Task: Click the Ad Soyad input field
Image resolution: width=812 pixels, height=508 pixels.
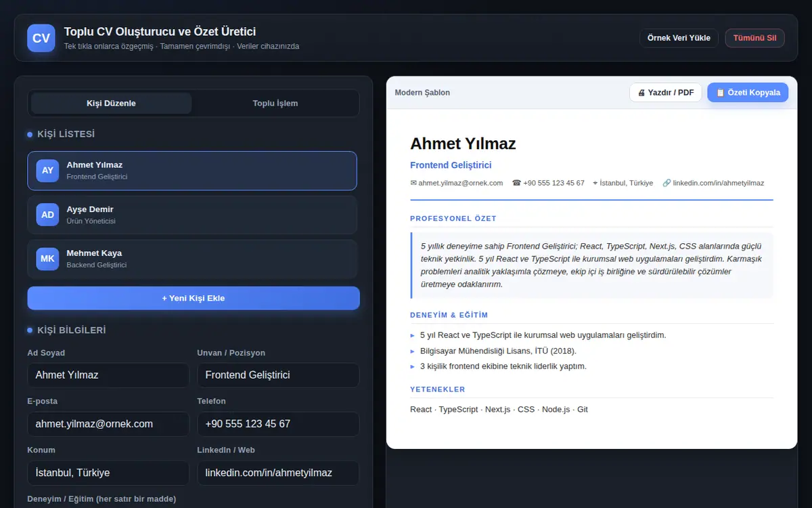Action: coord(108,375)
